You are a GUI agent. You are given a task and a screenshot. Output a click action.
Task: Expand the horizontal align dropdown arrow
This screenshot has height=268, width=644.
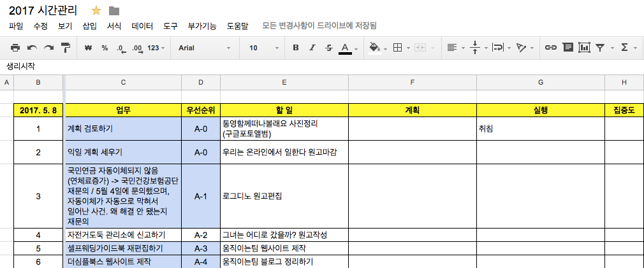(464, 48)
